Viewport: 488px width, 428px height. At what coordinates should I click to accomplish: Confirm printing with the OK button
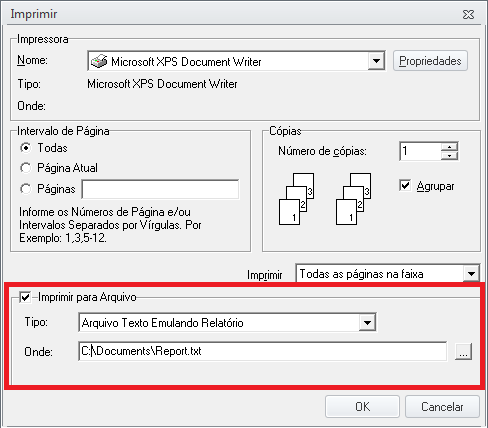tap(362, 407)
